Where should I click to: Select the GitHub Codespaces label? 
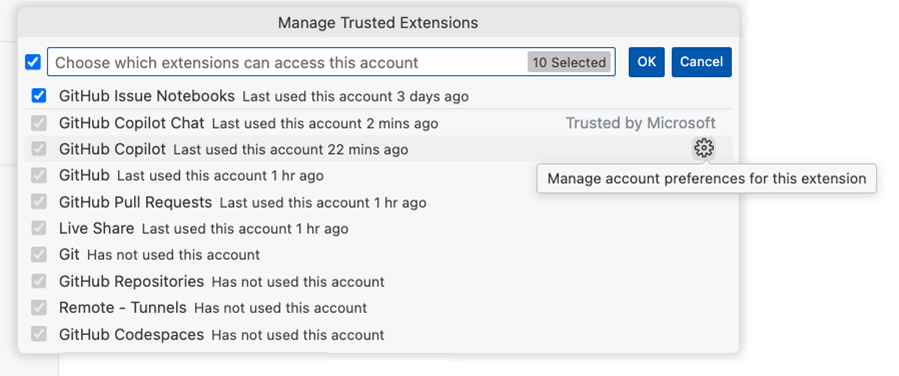[x=131, y=334]
